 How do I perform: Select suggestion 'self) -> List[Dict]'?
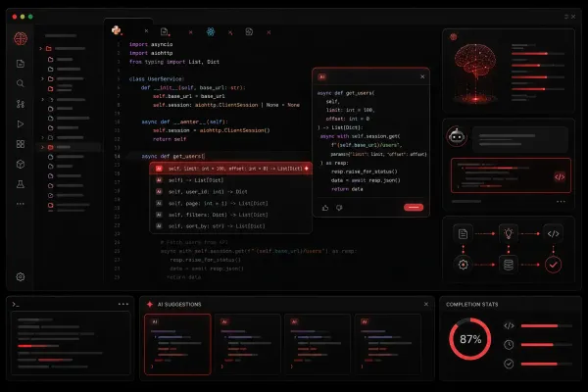click(x=230, y=180)
